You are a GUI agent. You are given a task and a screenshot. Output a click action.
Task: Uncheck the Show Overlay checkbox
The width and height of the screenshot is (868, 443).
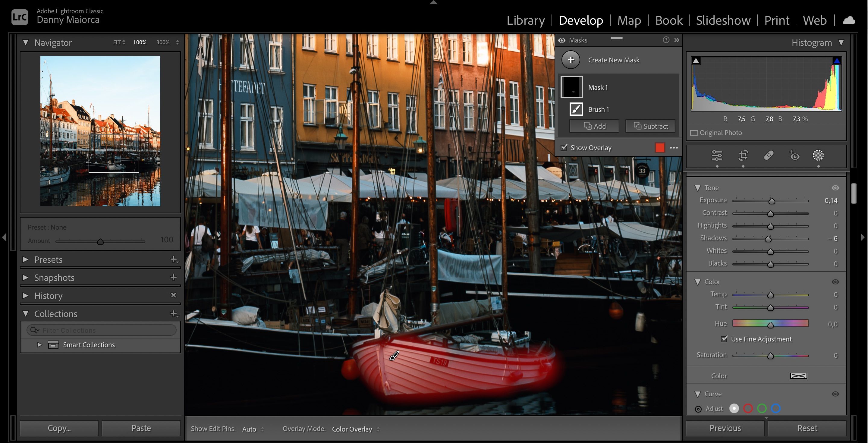click(564, 148)
